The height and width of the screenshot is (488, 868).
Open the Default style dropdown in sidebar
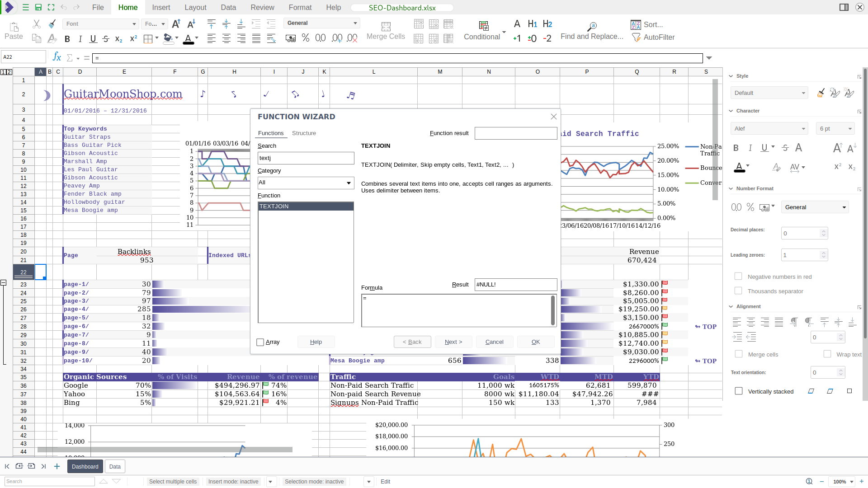[x=769, y=93]
